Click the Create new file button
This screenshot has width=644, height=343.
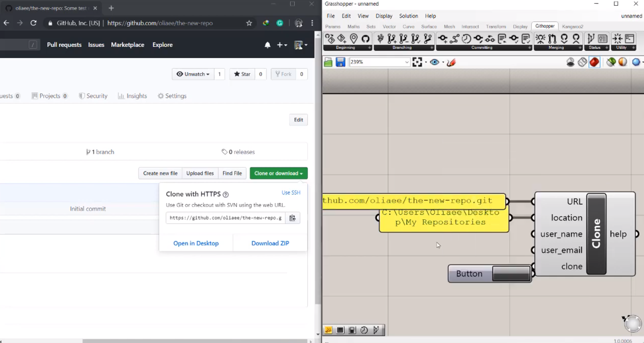pyautogui.click(x=160, y=173)
